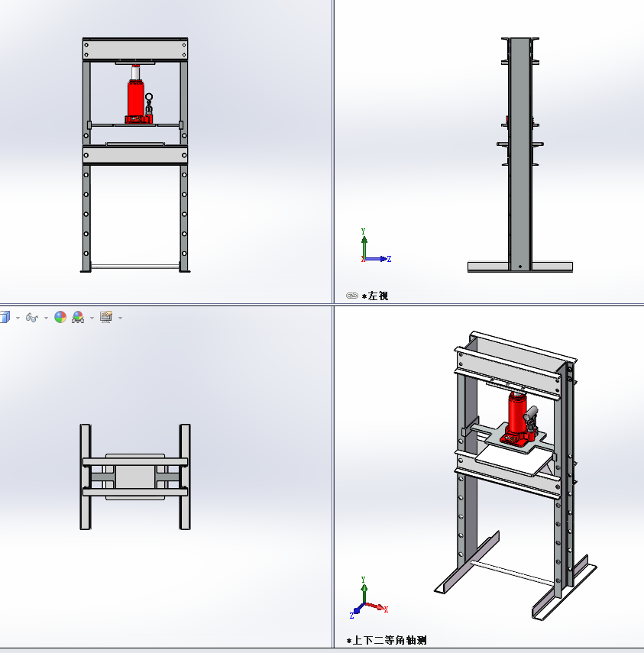Click the Display Style cube icon
This screenshot has width=644, height=653.
point(5,318)
